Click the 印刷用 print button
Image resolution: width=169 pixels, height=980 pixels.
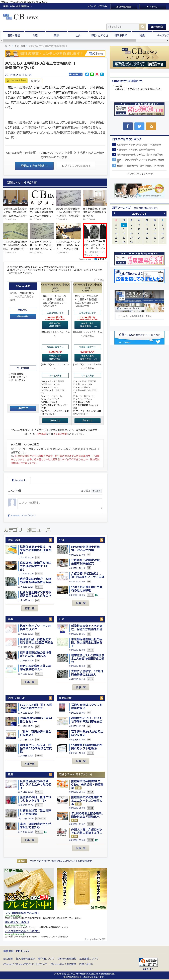click(x=36, y=81)
